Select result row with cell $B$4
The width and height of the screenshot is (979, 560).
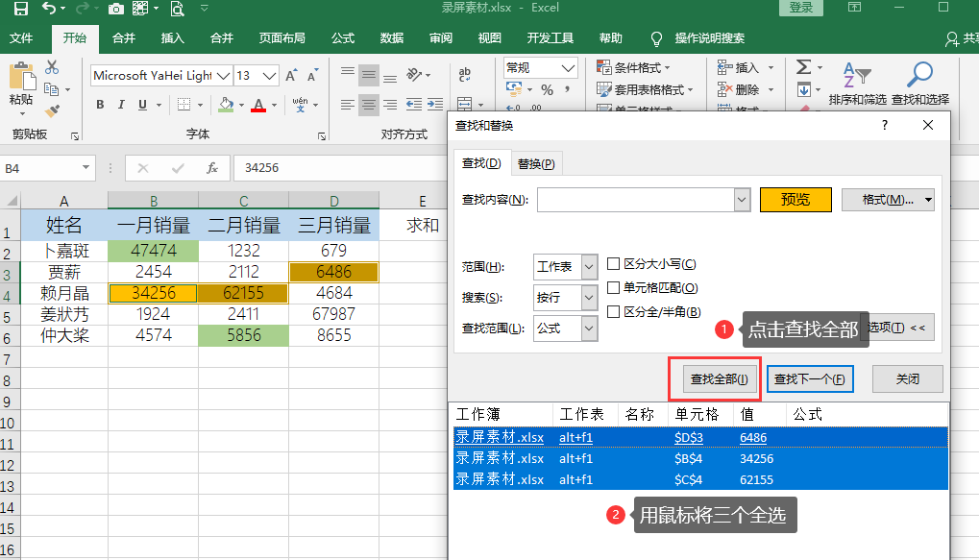[700, 459]
